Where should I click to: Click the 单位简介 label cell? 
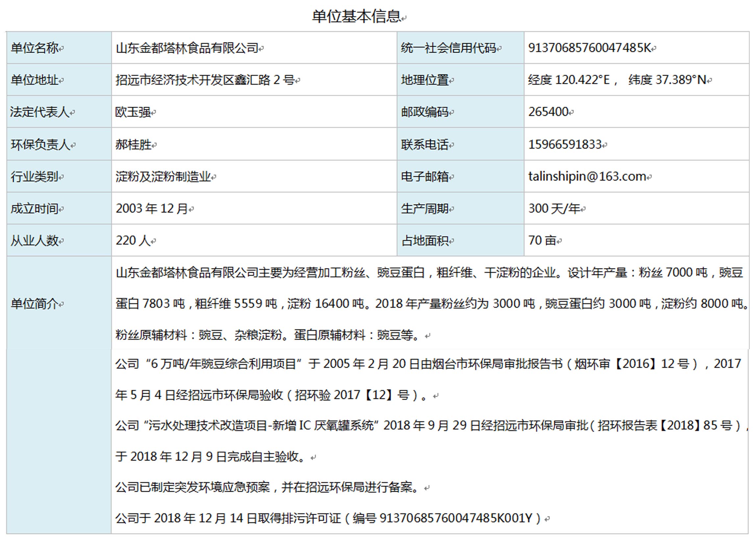[34, 304]
